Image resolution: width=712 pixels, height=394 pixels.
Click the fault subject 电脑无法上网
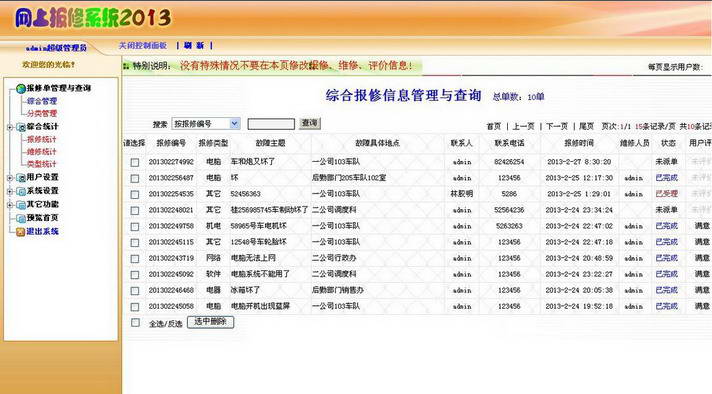pos(253,258)
